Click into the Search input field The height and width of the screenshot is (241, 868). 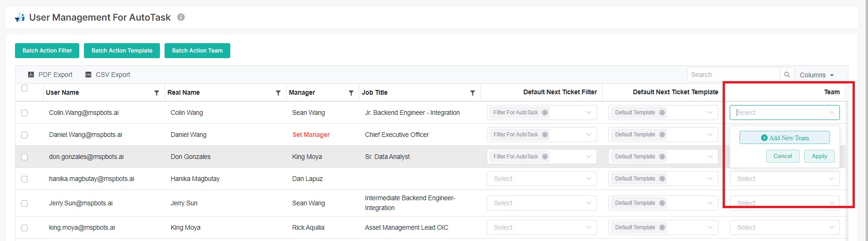(x=732, y=75)
